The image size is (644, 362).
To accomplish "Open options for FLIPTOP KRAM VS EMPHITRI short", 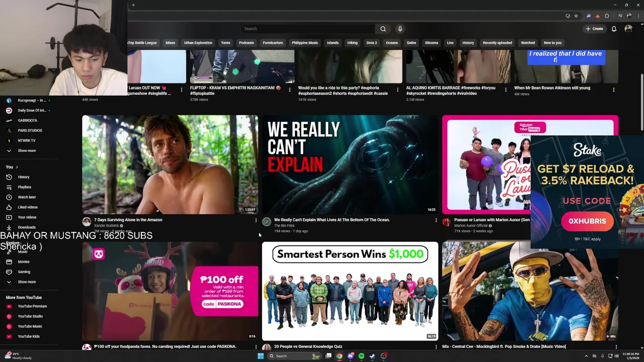I will click(x=289, y=89).
